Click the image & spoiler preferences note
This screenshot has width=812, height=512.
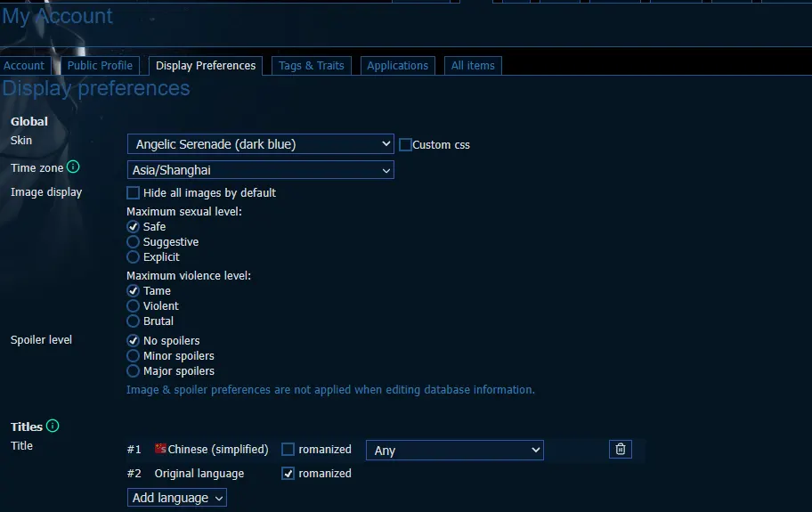point(330,389)
